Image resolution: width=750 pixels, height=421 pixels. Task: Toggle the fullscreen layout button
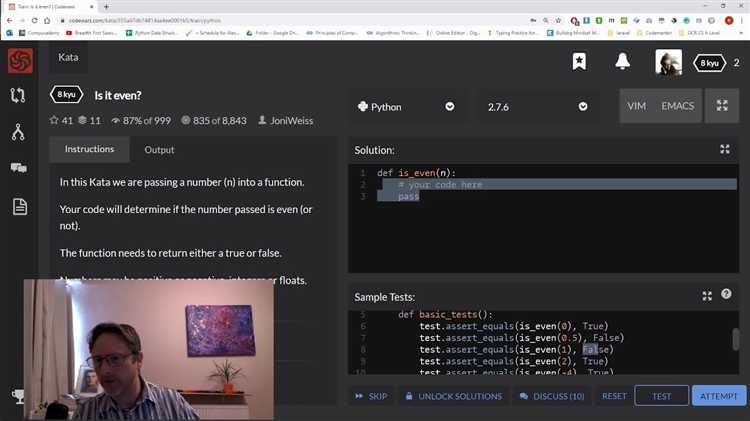click(x=722, y=106)
